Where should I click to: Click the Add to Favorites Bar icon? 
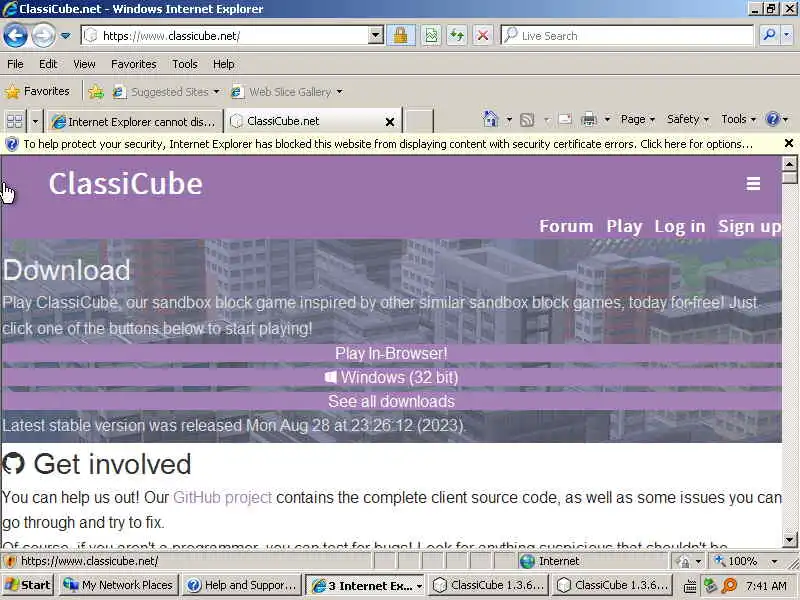[x=96, y=92]
